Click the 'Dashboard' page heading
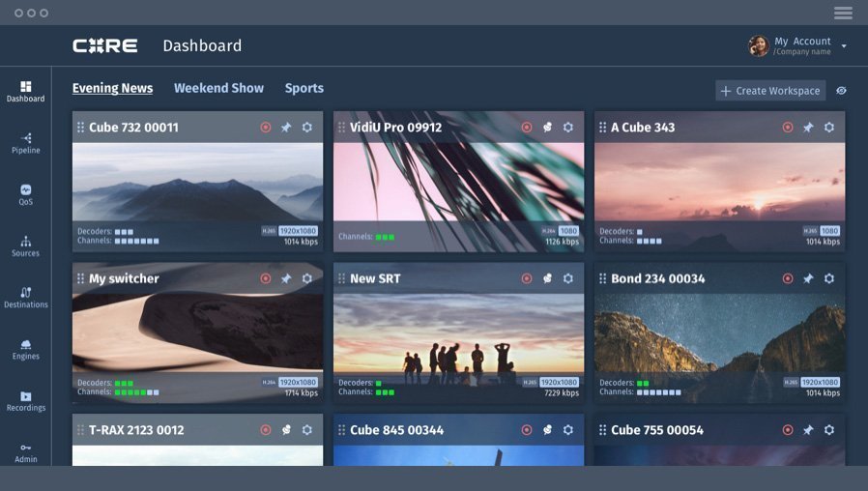Image resolution: width=868 pixels, height=491 pixels. pyautogui.click(x=202, y=45)
